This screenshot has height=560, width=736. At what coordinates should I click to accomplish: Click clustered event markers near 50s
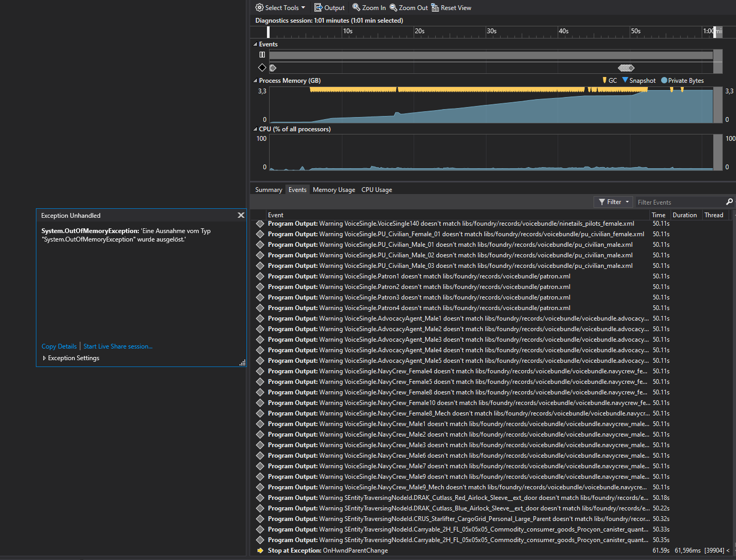click(626, 67)
